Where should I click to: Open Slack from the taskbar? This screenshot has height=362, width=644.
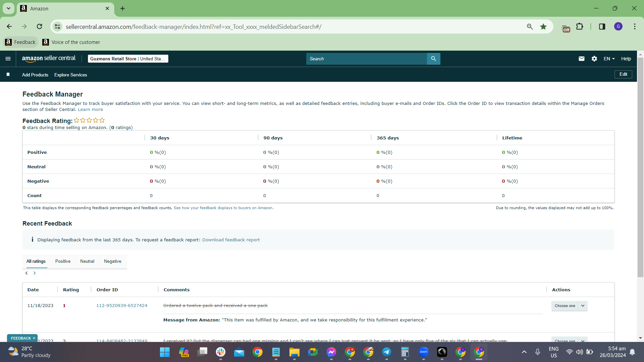(221, 352)
